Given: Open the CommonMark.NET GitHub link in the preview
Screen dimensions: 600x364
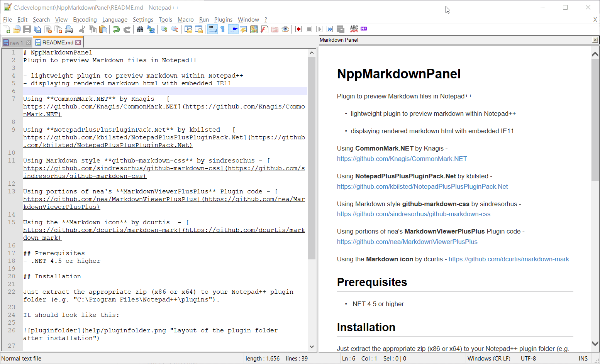Looking at the screenshot, I should [402, 159].
